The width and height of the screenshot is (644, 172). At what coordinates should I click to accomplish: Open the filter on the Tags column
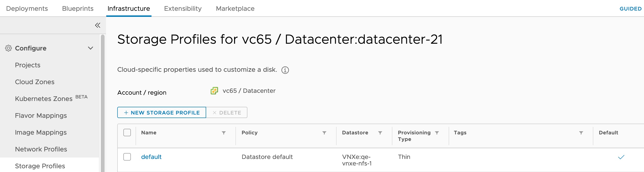pyautogui.click(x=581, y=133)
